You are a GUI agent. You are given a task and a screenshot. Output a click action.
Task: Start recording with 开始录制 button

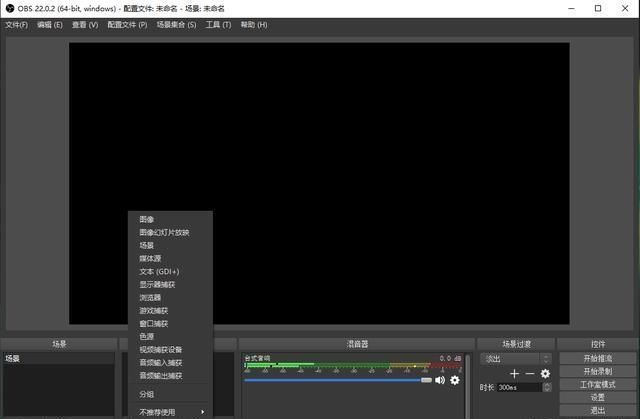[598, 371]
